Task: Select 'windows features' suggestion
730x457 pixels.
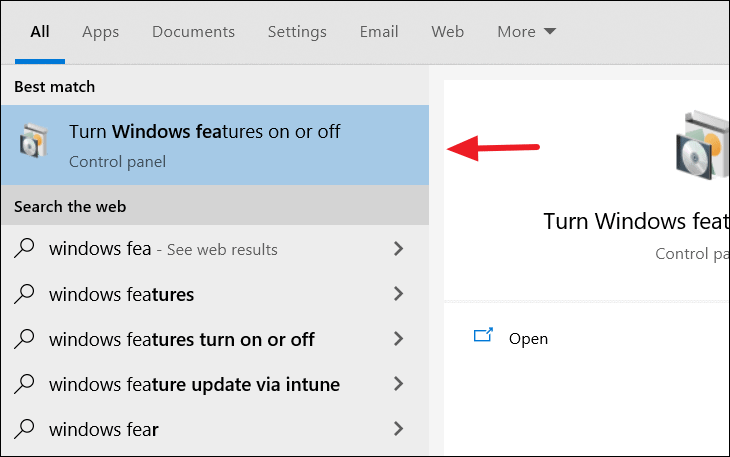Action: click(215, 294)
